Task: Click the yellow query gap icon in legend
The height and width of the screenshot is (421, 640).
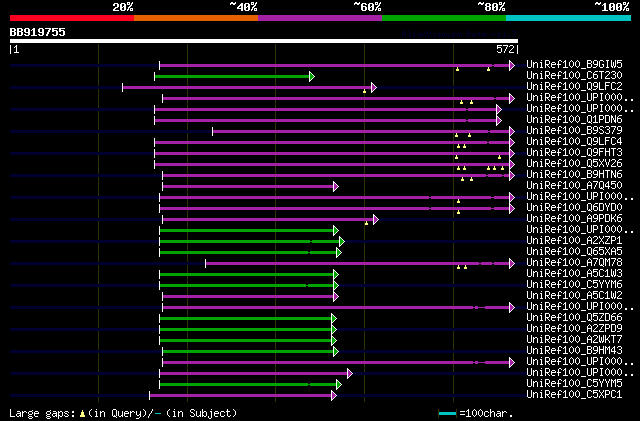Action: 82,414
